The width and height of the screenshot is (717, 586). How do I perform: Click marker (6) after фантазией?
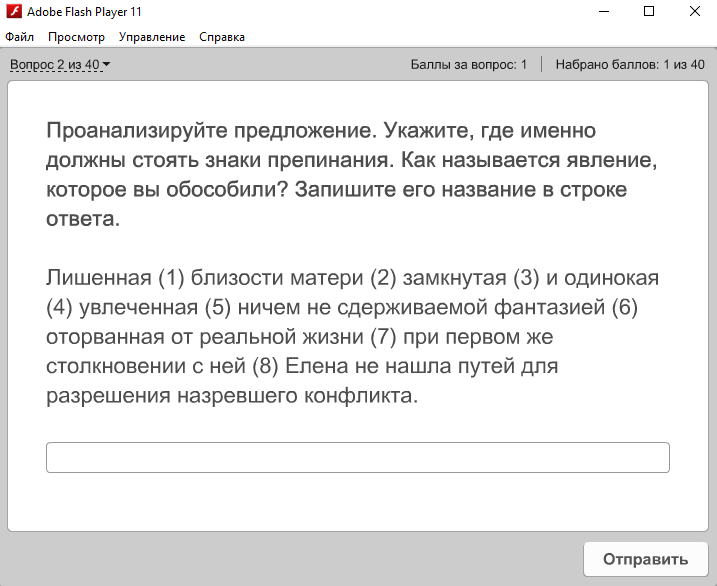tap(625, 307)
